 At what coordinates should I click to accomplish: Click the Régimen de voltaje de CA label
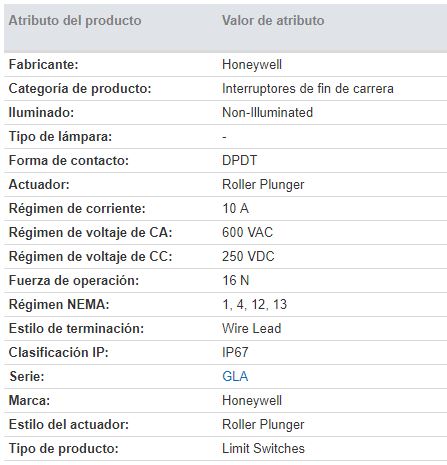[x=90, y=233]
